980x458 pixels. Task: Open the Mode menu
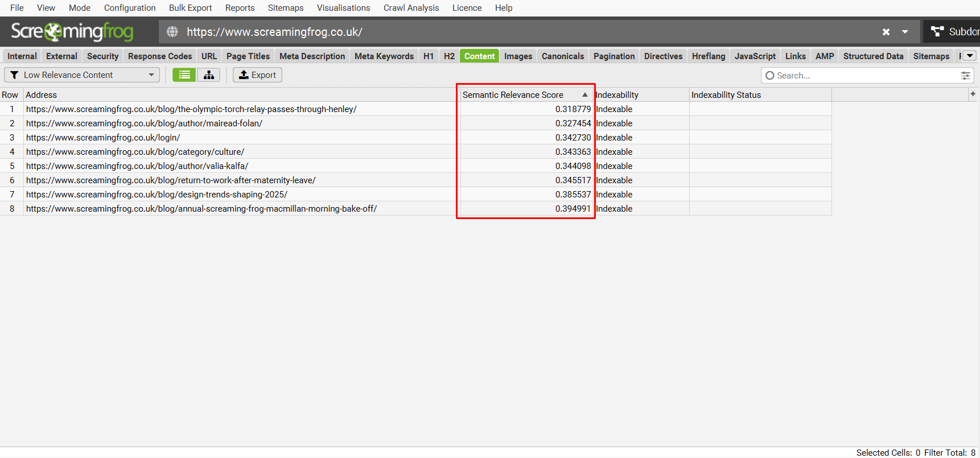pyautogui.click(x=80, y=8)
